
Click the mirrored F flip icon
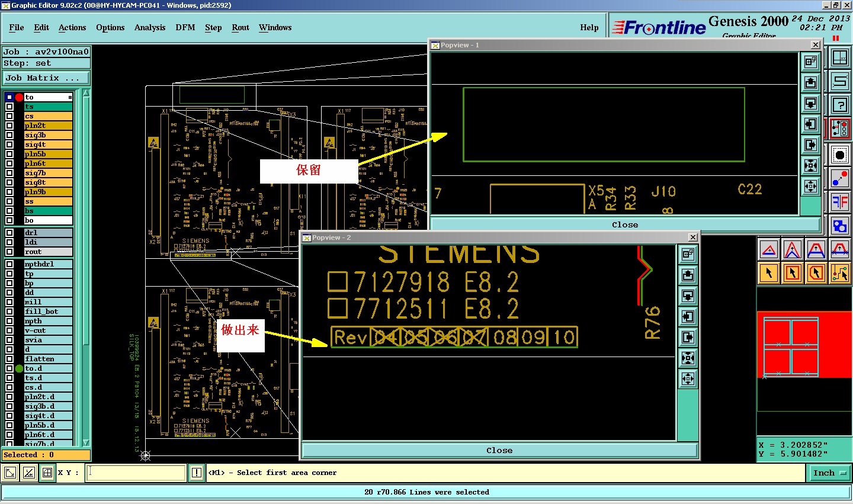(x=840, y=202)
